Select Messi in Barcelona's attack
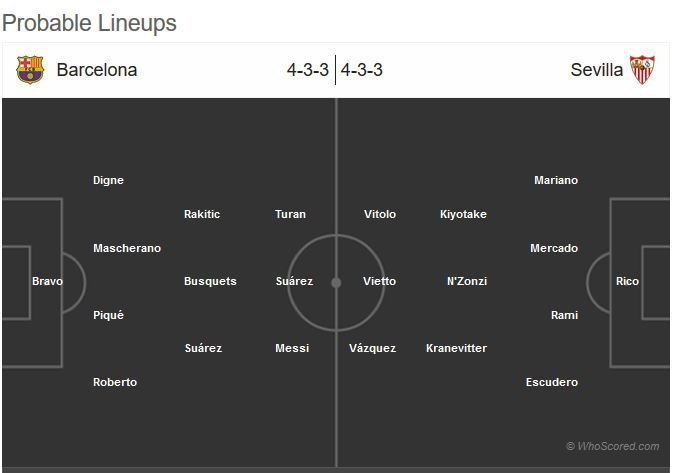The image size is (673, 473). (292, 348)
